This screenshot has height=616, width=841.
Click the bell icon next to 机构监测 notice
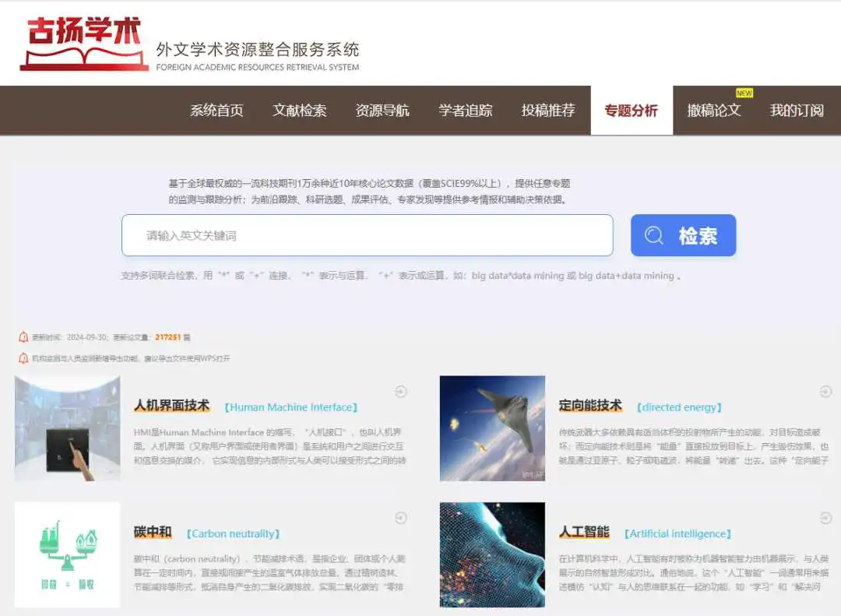tap(23, 358)
